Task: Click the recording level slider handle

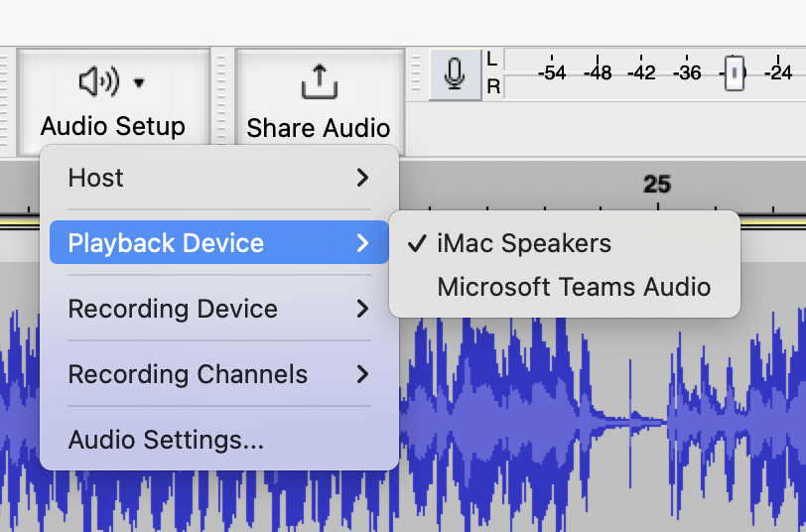Action: point(735,73)
